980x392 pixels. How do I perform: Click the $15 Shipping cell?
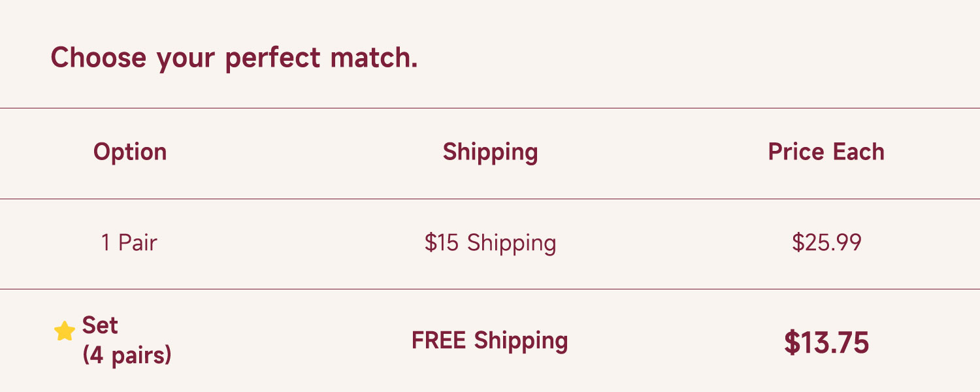click(490, 243)
